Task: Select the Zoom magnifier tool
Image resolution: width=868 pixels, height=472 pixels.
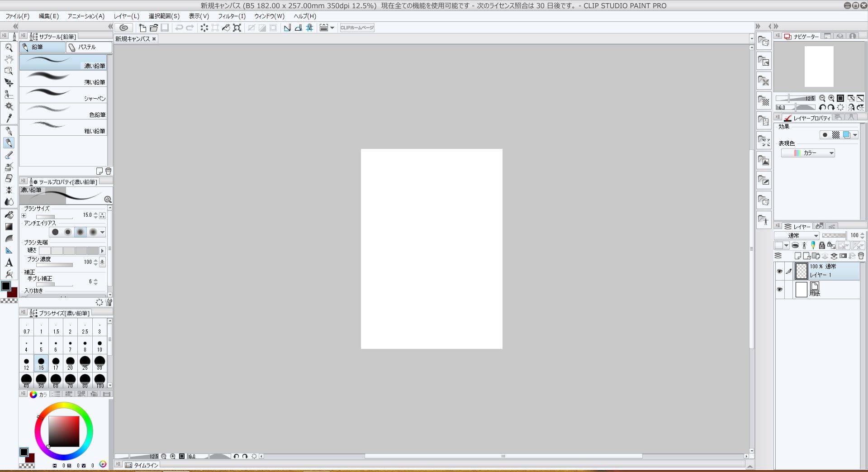Action: click(9, 48)
